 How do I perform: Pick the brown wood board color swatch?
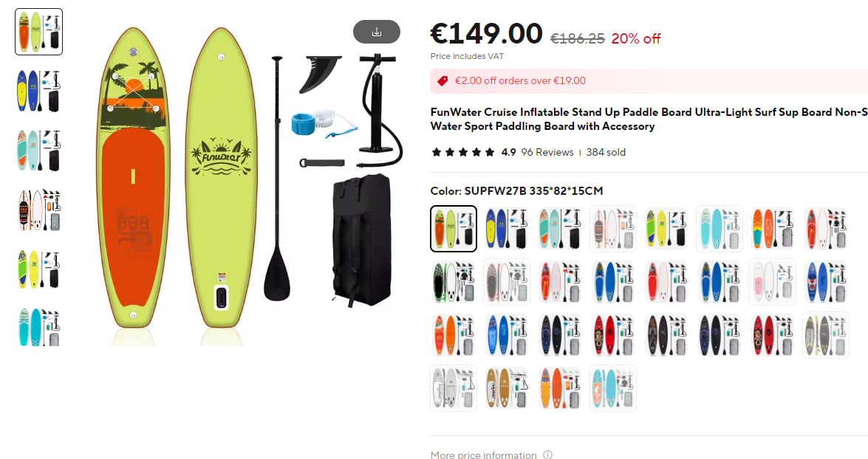coord(507,387)
